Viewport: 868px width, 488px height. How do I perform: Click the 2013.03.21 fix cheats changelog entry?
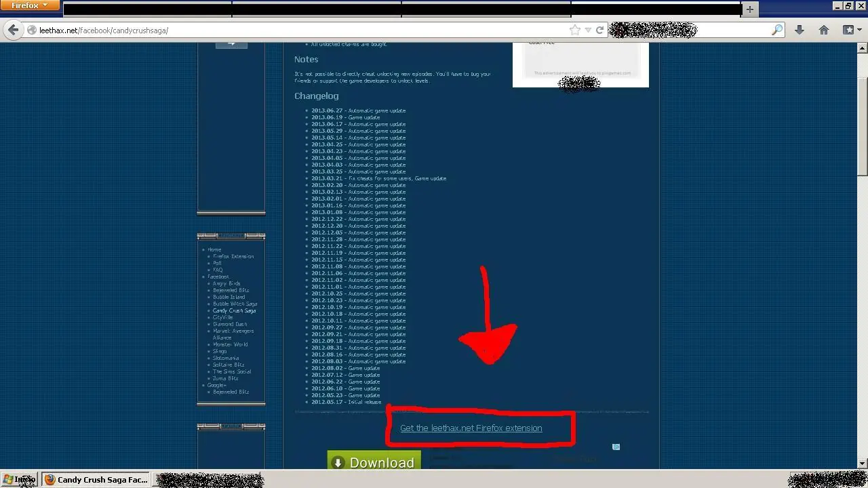(x=379, y=178)
